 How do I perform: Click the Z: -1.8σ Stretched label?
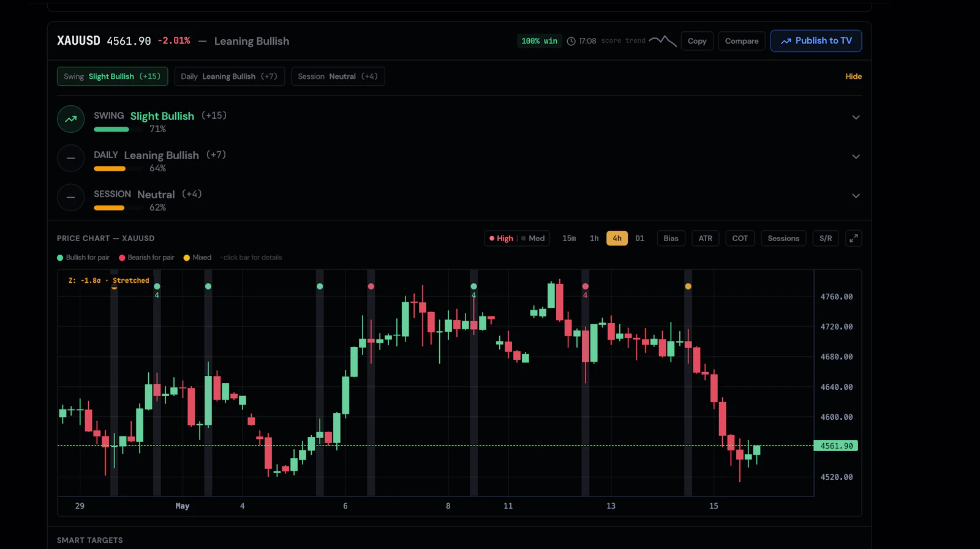(109, 280)
